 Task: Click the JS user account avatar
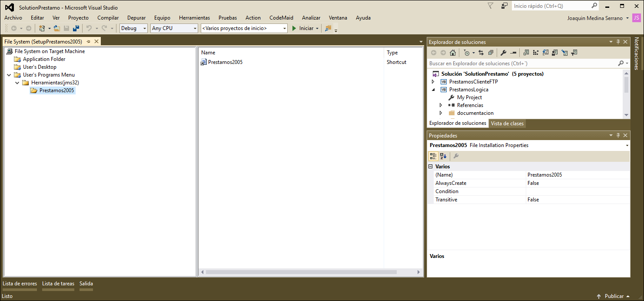tap(636, 18)
